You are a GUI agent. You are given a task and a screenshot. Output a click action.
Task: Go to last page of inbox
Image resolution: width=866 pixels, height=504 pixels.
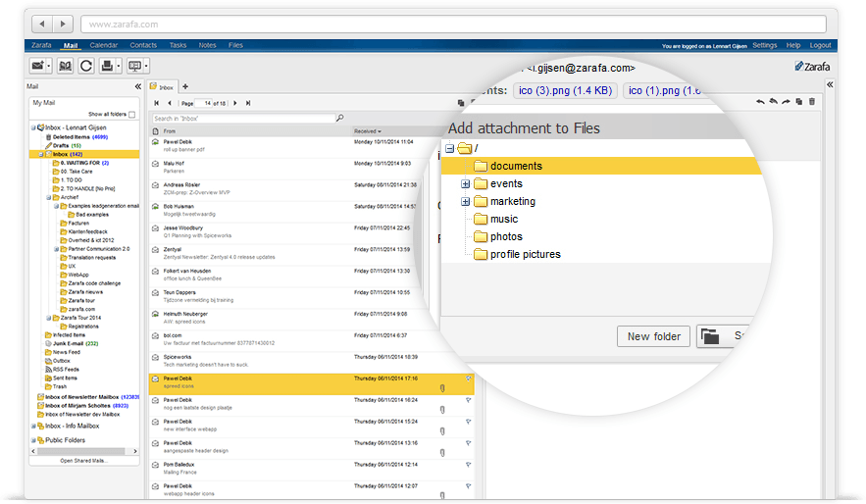pos(248,103)
